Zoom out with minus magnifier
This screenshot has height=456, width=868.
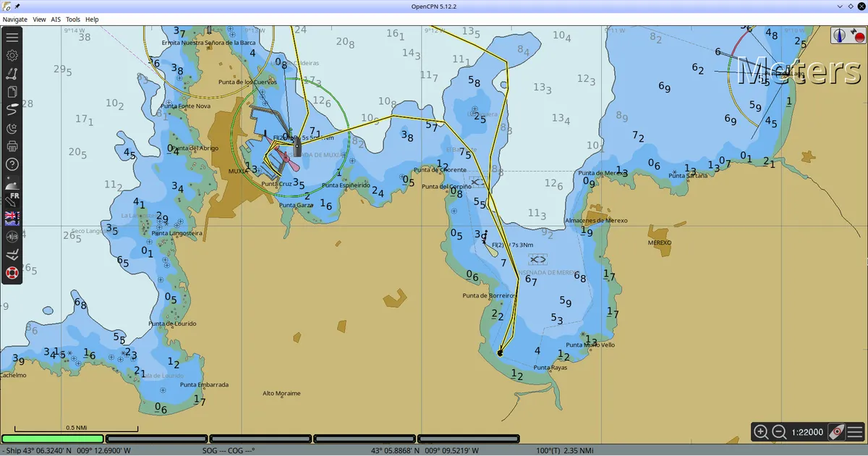pos(779,432)
